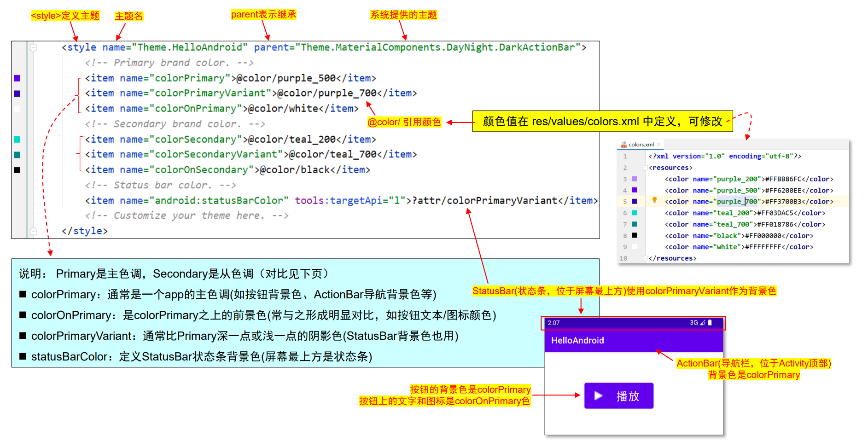The image size is (868, 442).
Task: Close the colors.xml tab
Action: 658,145
